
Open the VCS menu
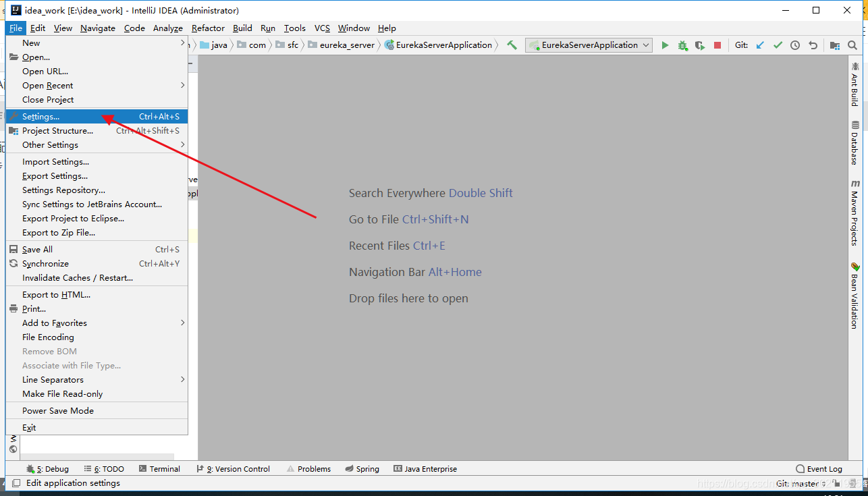pyautogui.click(x=322, y=28)
